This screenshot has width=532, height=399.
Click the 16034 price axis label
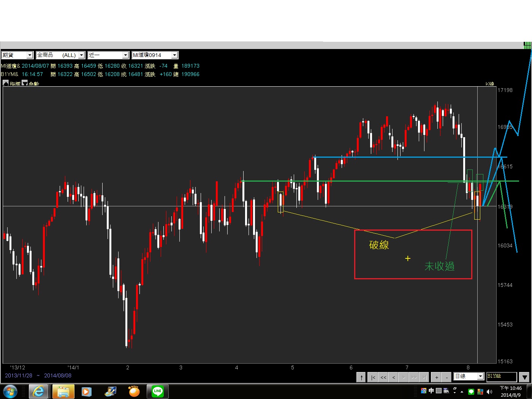tap(505, 245)
